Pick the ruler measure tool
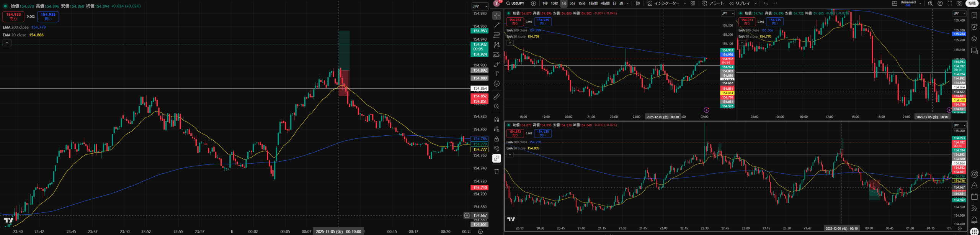 click(x=497, y=97)
